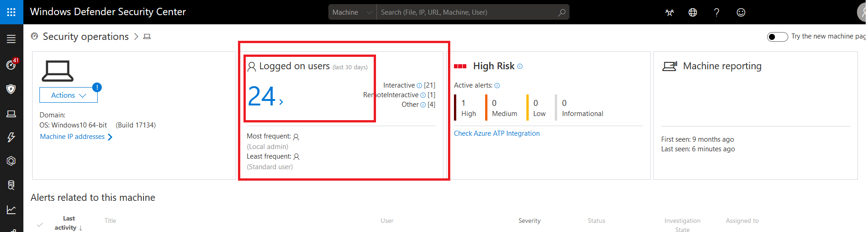Click the Low severity alert count
Screen dimensions: 868x232
[536, 103]
